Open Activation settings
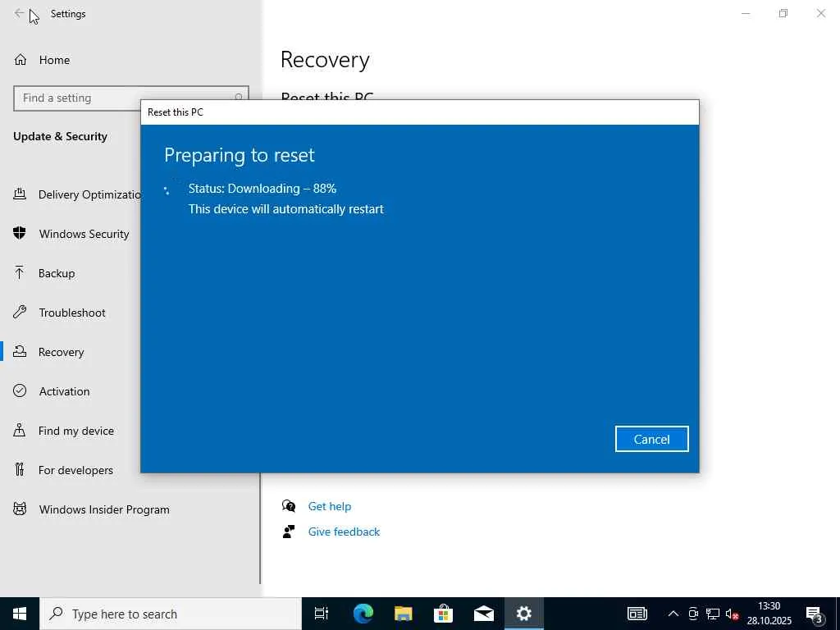This screenshot has height=630, width=840. [x=64, y=391]
